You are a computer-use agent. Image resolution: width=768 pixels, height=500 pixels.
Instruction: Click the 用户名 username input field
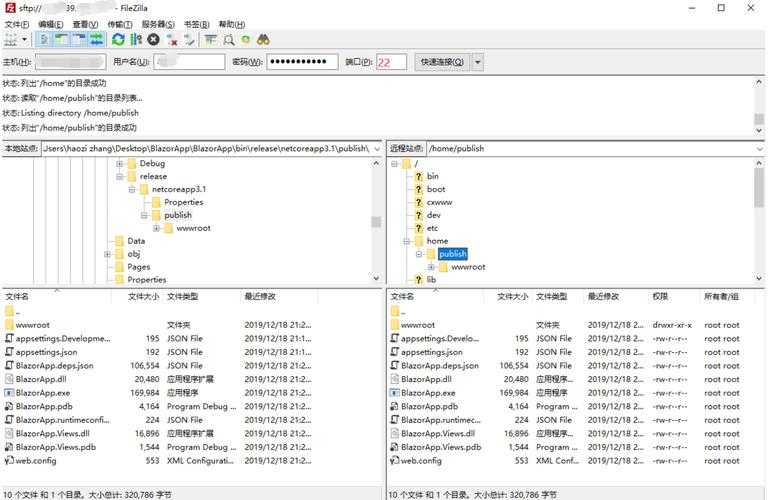189,62
